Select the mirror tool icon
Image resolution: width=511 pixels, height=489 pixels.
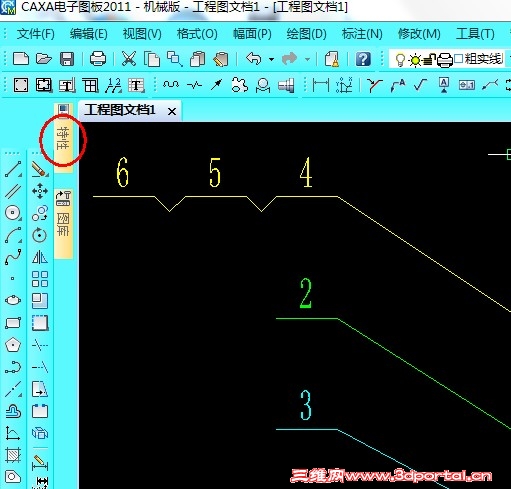click(40, 257)
